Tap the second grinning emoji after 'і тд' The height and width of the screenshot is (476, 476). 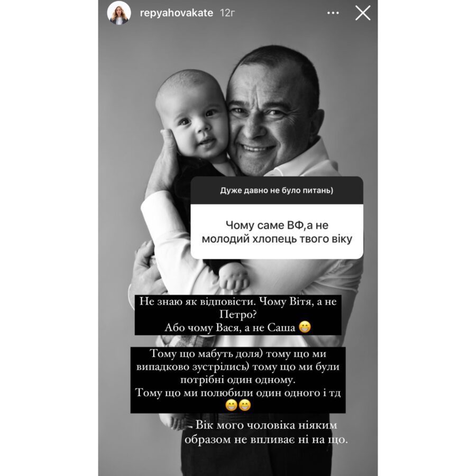pos(245,405)
